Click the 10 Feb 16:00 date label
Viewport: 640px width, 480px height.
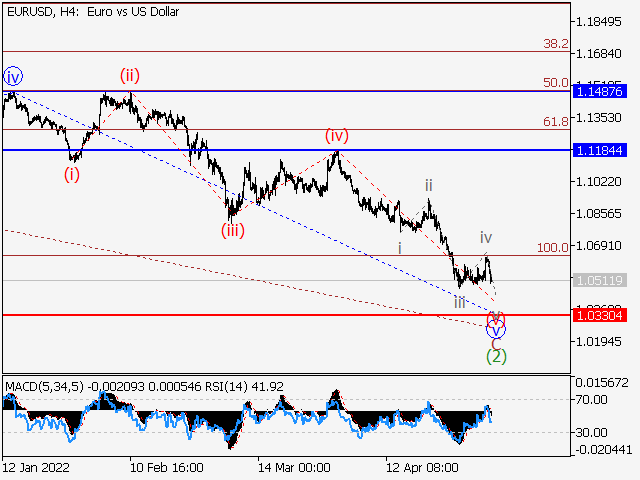click(x=167, y=467)
